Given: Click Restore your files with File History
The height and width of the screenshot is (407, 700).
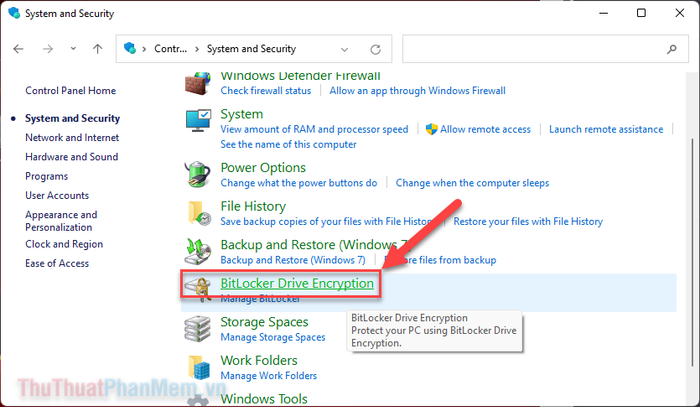Looking at the screenshot, I should [528, 221].
